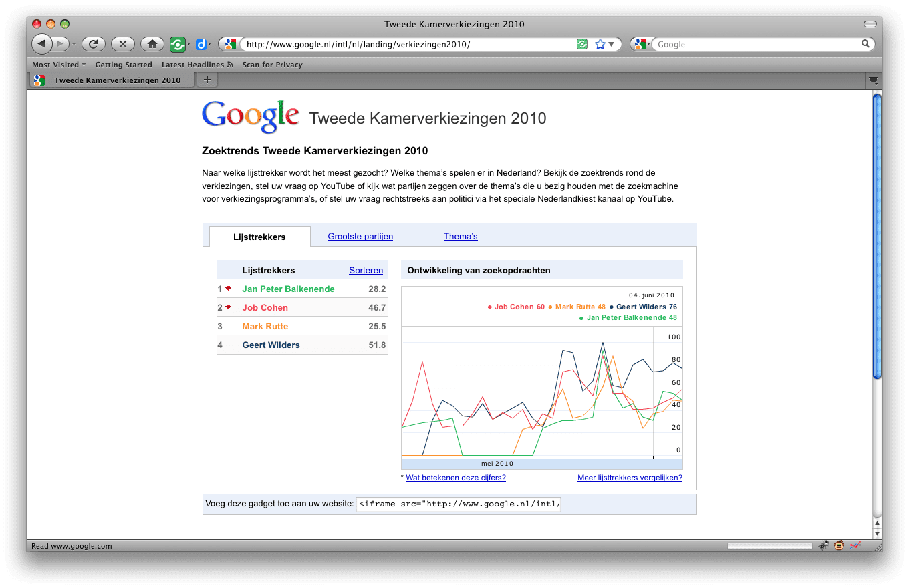Click the Mark Rutte 48 orange legend entry

click(x=577, y=307)
